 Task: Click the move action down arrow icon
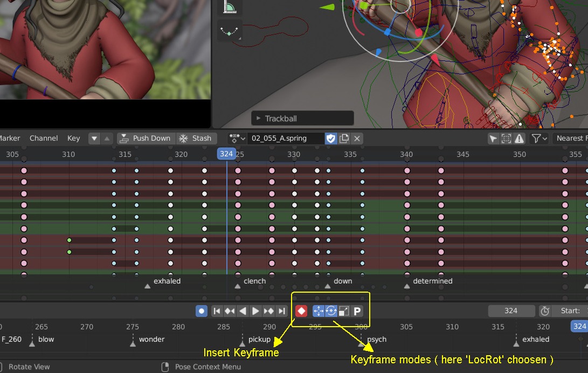coord(94,139)
